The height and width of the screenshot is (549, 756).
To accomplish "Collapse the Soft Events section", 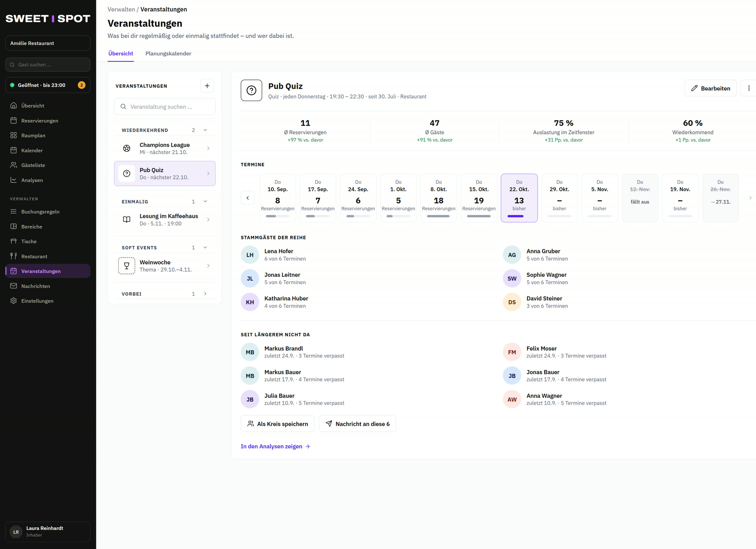I will click(205, 247).
